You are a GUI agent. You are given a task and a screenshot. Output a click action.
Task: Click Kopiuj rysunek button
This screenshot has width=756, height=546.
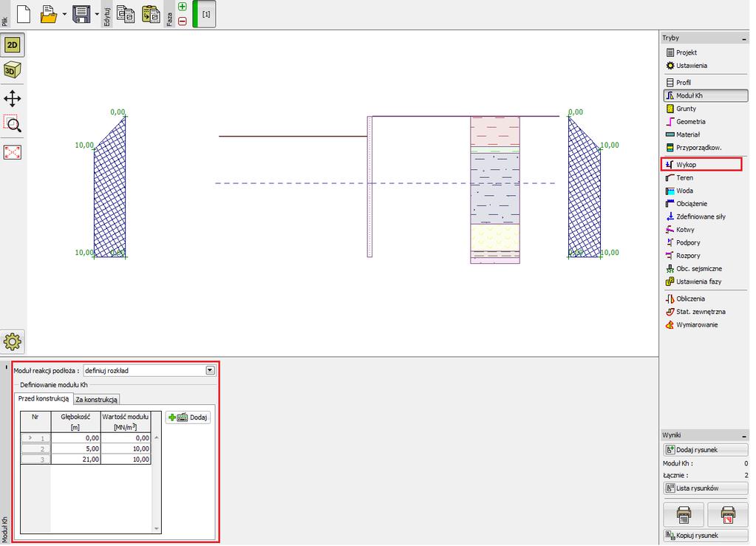pyautogui.click(x=706, y=536)
